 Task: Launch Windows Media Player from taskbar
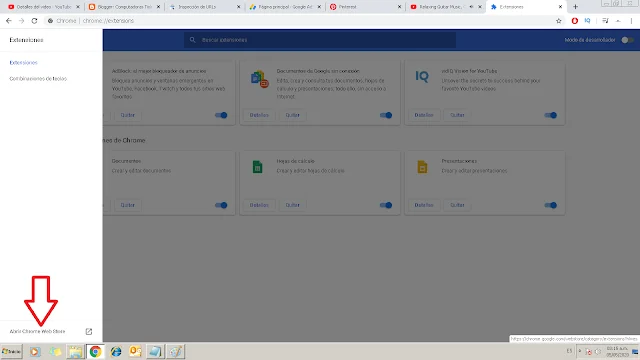pyautogui.click(x=35, y=351)
